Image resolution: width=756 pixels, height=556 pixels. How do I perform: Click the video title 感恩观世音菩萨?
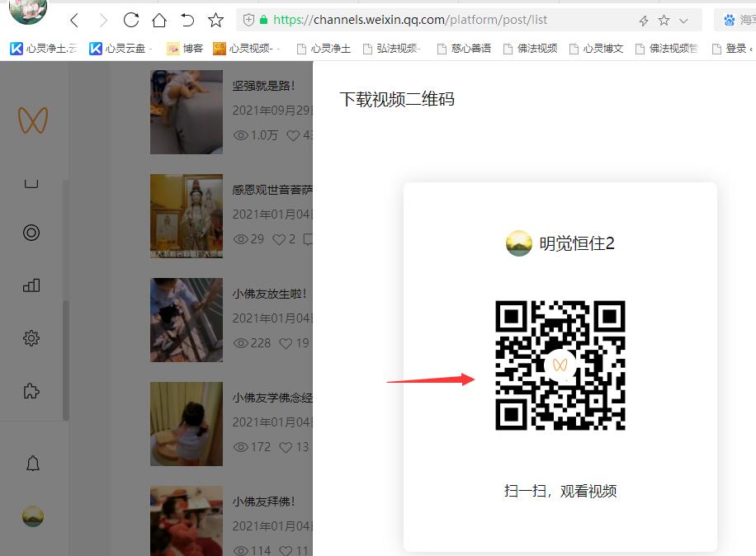pyautogui.click(x=272, y=190)
